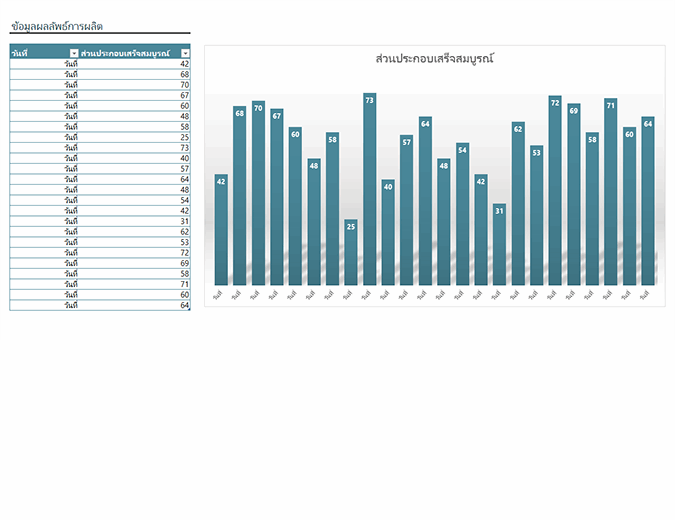Select the chart bar labeled 53
Screen dimensions: 675x520
536,214
